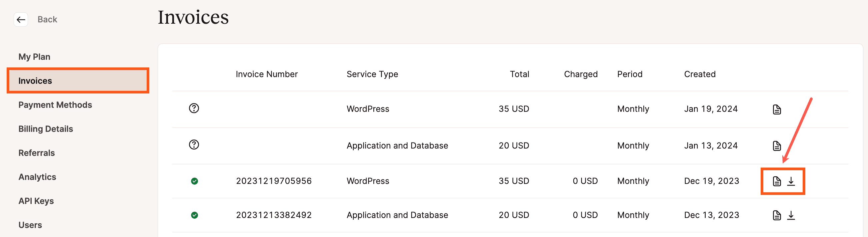Viewport: 868px width, 237px height.
Task: Navigate to Referrals
Action: (36, 153)
